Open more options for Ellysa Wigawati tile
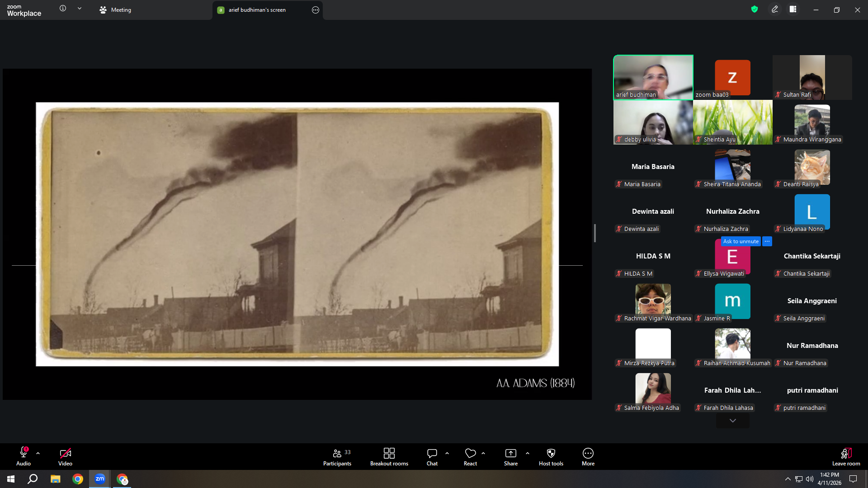The image size is (868, 488). click(x=767, y=241)
